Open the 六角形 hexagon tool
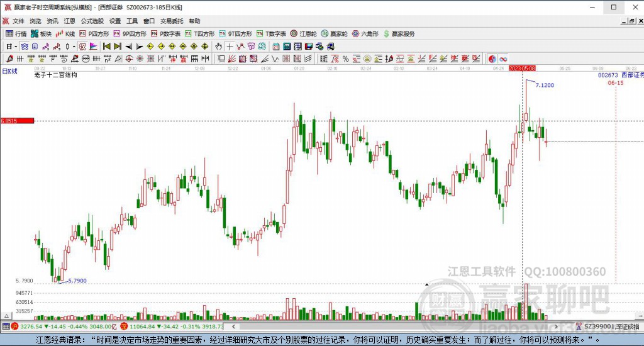Image resolution: width=644 pixels, height=346 pixels. [x=365, y=34]
